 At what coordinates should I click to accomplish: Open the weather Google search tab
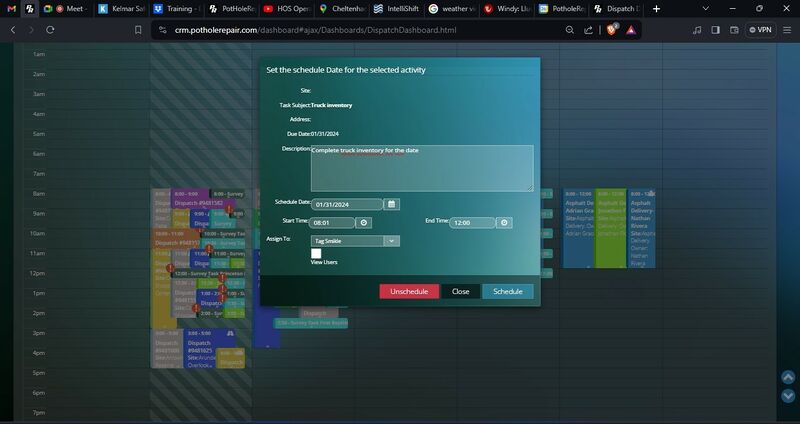pos(452,9)
